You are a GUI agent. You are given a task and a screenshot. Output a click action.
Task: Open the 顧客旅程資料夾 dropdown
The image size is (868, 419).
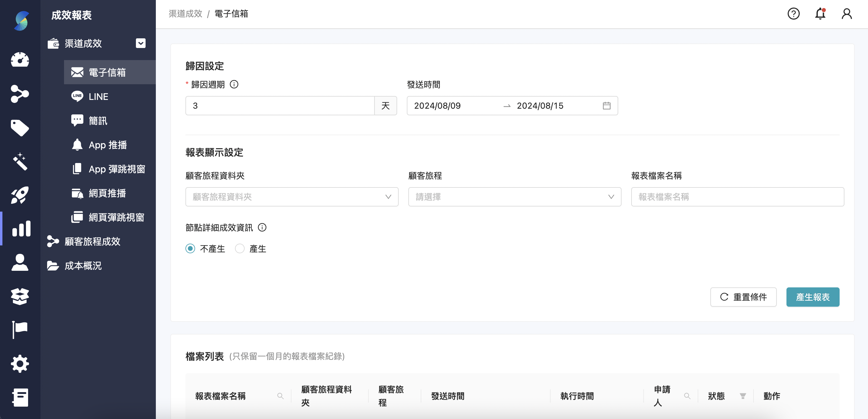(292, 197)
